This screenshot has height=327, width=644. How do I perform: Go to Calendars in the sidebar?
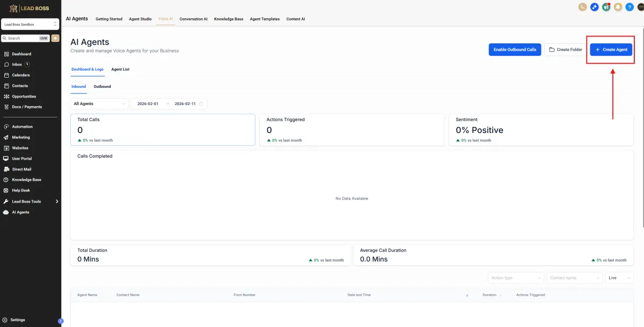(x=21, y=75)
